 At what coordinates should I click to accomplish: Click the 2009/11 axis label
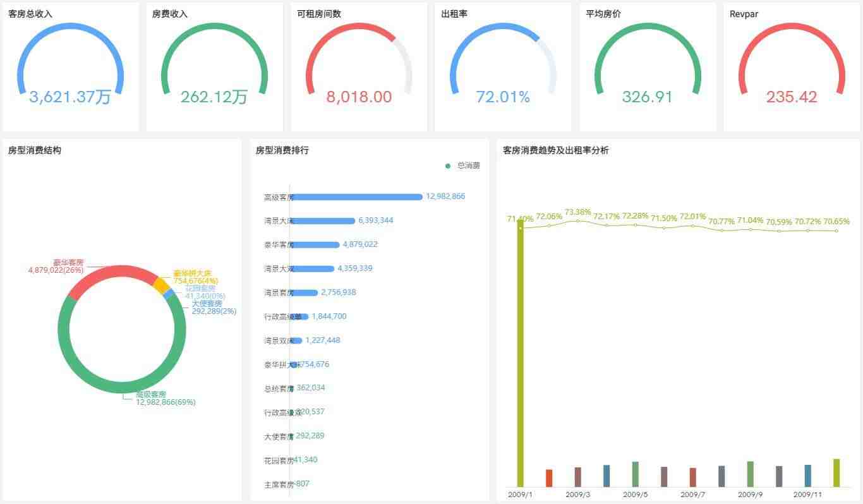(x=808, y=495)
